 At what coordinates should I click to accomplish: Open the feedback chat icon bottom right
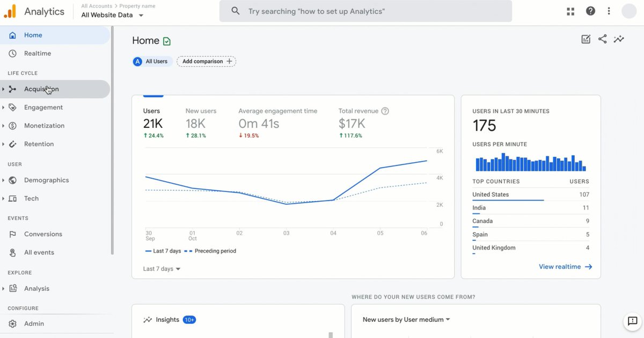click(x=632, y=321)
